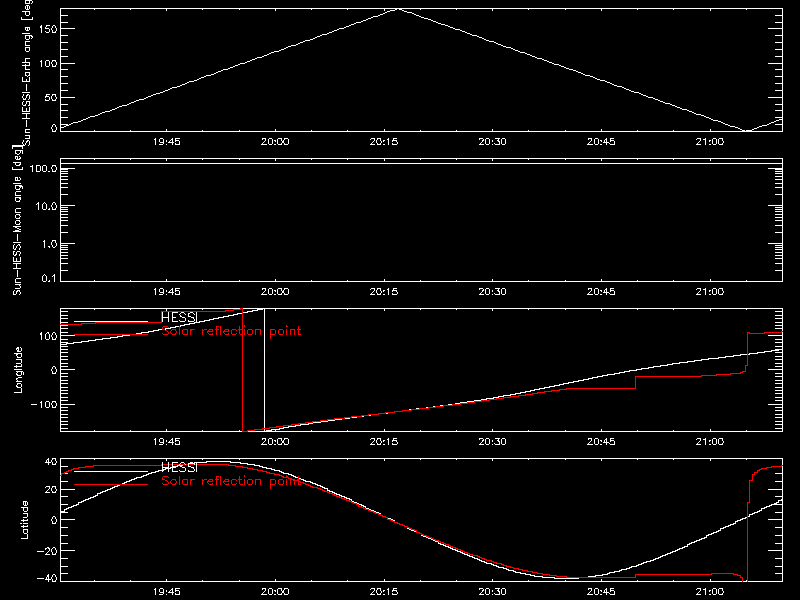Click 20:30 time label below Latitude plot
The width and height of the screenshot is (800, 600).
tap(492, 592)
